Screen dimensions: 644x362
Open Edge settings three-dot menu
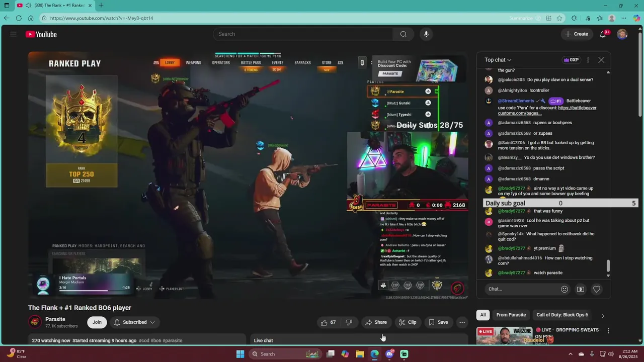pyautogui.click(x=624, y=18)
